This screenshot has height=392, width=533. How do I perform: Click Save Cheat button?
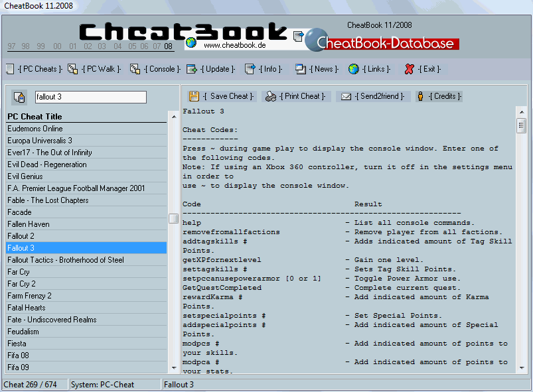coord(221,96)
